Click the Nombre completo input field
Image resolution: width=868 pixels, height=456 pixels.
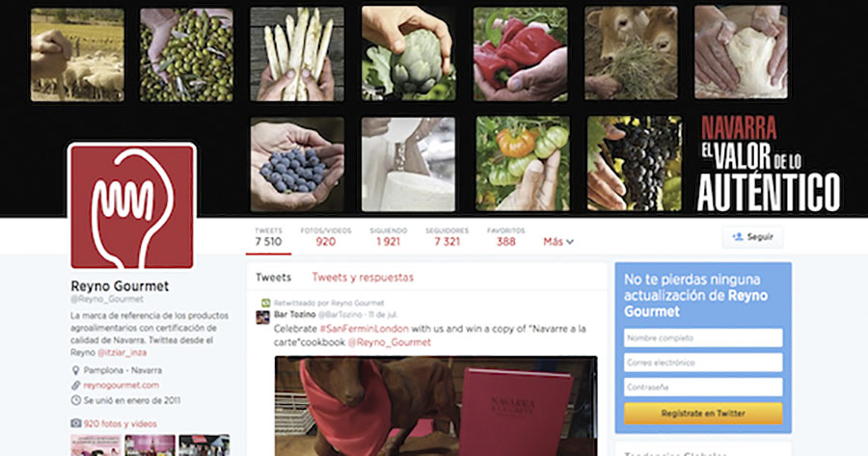[703, 337]
